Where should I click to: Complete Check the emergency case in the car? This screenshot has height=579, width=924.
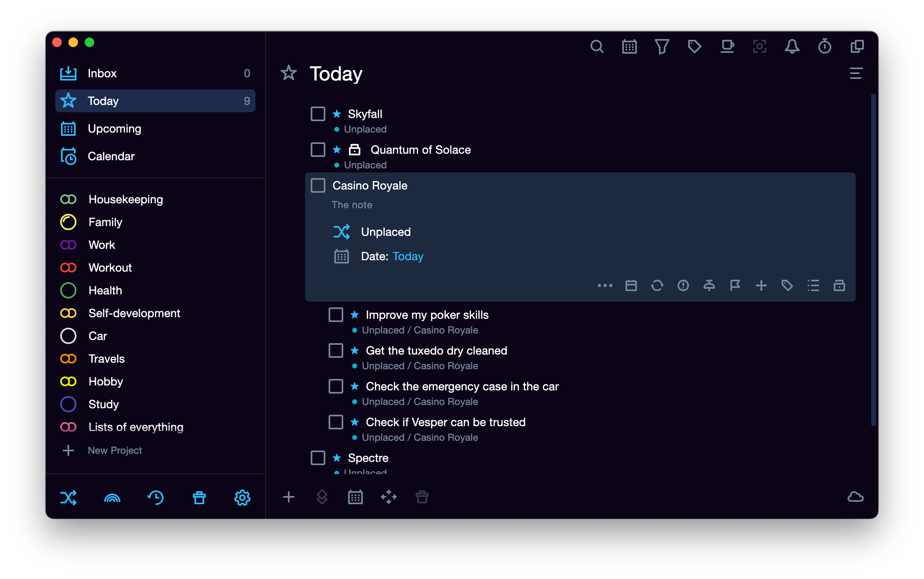336,386
